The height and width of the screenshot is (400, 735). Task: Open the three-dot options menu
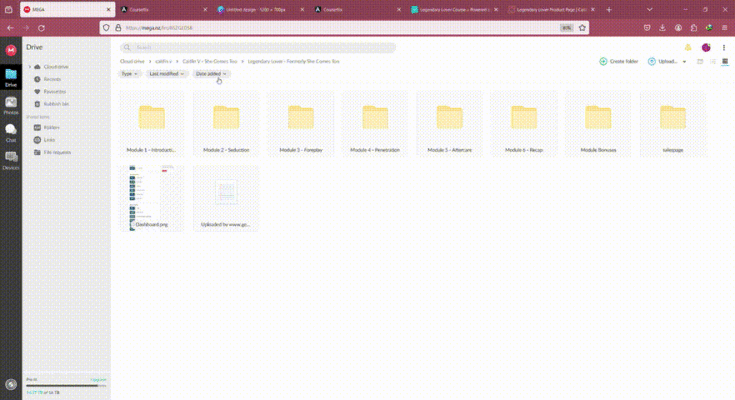pos(724,47)
